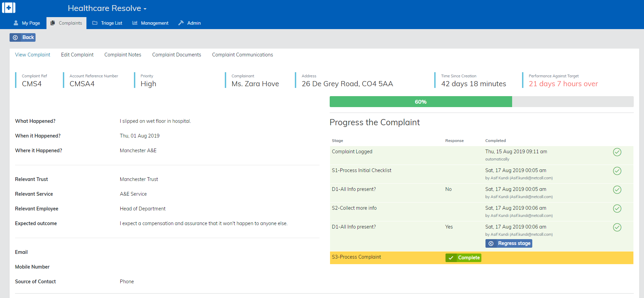The height and width of the screenshot is (298, 644).
Task: Click checkmark for D1-All Info present Yes row
Action: tap(617, 227)
